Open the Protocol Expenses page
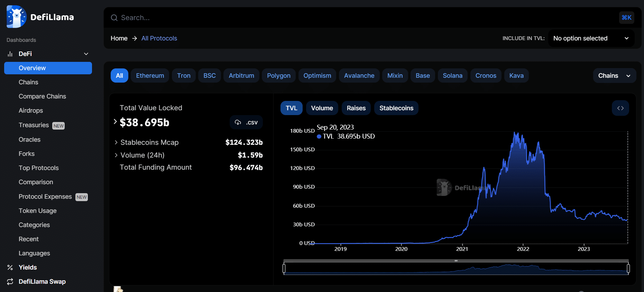 click(45, 197)
